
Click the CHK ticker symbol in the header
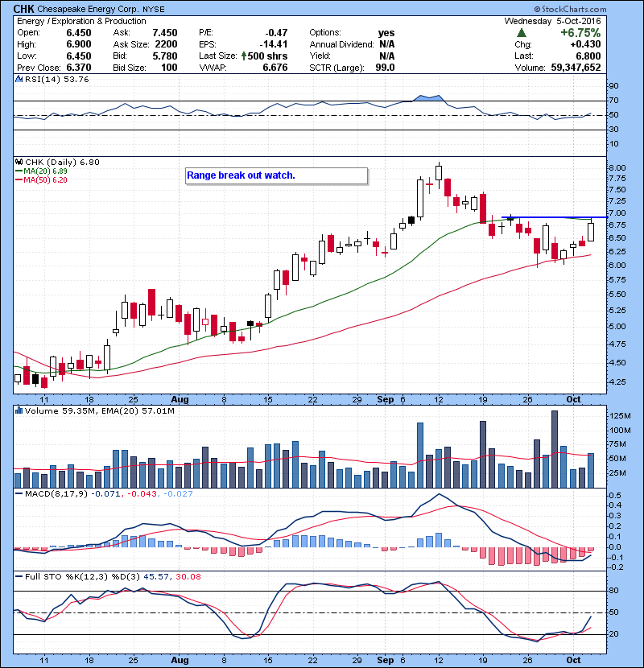pyautogui.click(x=23, y=9)
